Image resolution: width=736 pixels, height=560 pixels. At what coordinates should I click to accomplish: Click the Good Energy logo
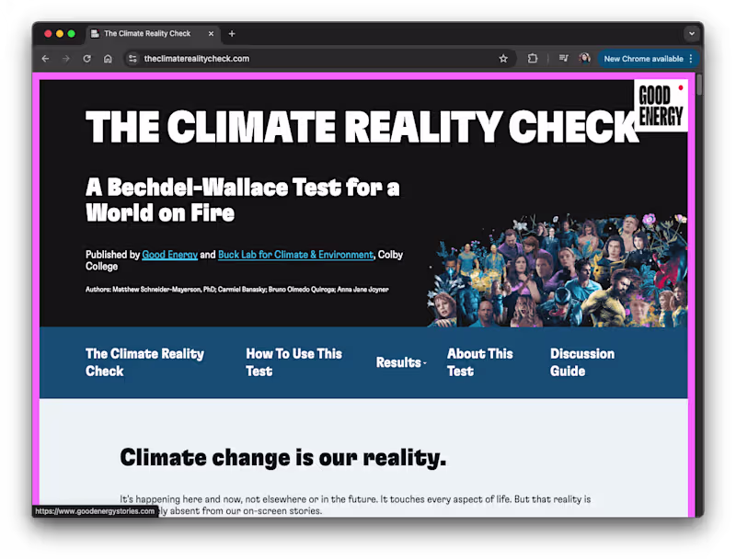pos(661,106)
